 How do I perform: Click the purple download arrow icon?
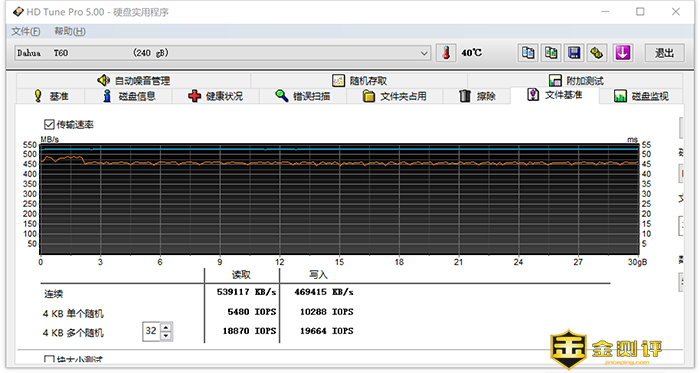623,53
